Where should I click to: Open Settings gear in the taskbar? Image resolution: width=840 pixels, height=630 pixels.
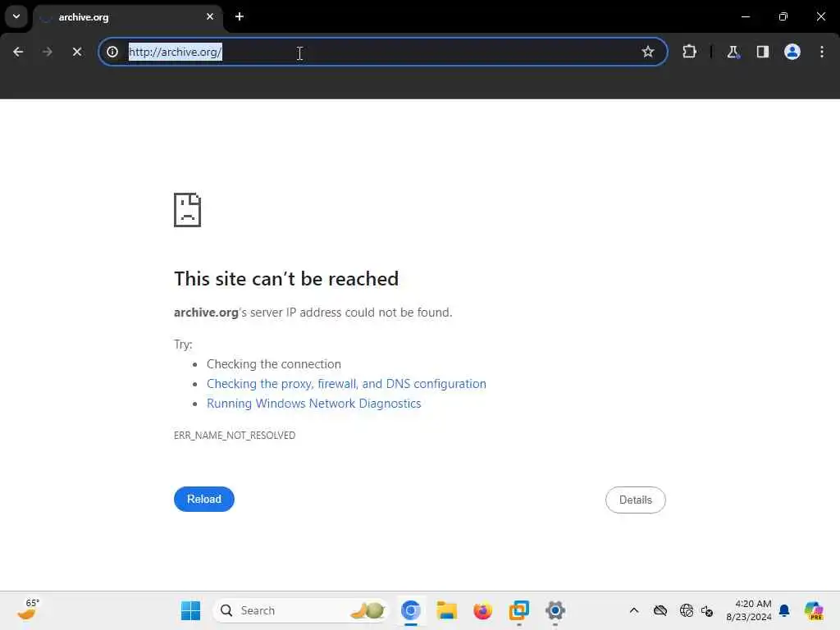pyautogui.click(x=555, y=610)
